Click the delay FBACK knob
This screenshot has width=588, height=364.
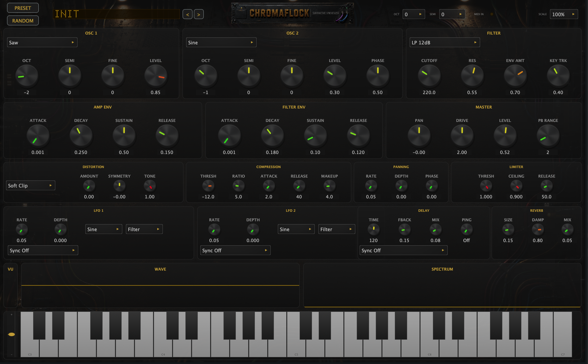tap(405, 229)
